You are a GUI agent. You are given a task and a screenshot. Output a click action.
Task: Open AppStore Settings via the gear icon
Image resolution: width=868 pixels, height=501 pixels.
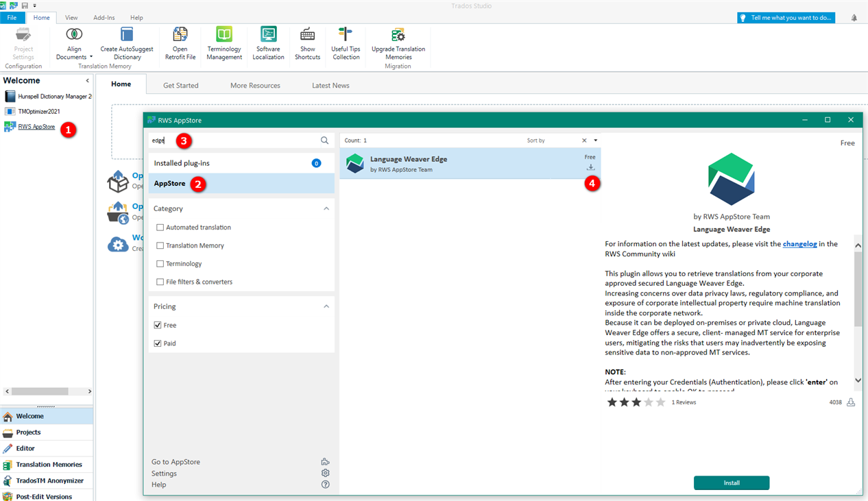(325, 473)
